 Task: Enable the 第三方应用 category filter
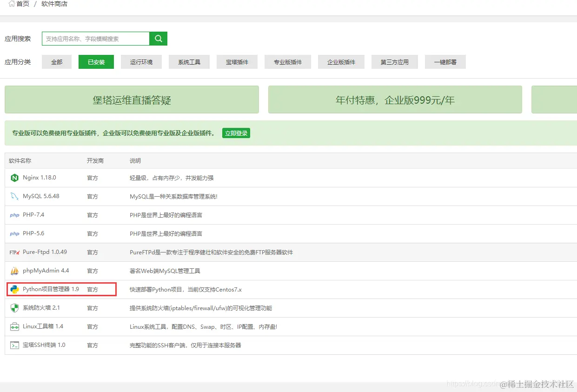[x=394, y=61]
